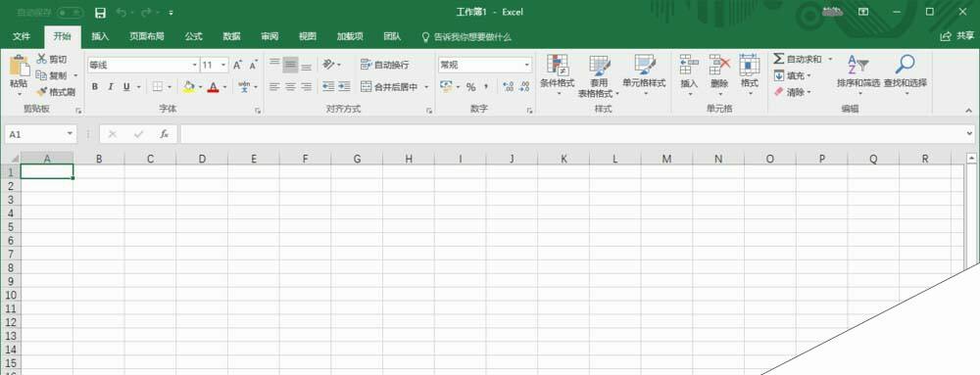This screenshot has width=980, height=375.
Task: Click the phonetic guide (wén) icon
Action: (x=244, y=87)
